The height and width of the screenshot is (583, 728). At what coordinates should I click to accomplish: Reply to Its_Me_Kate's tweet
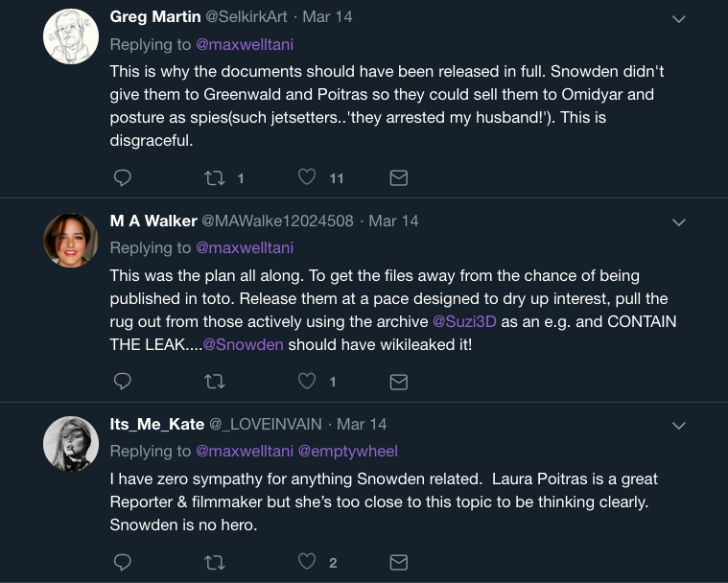point(122,562)
